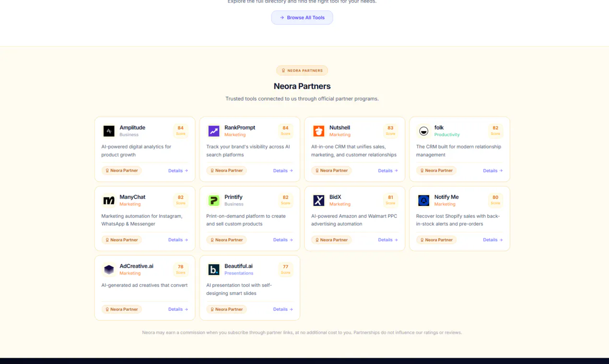609x364 pixels.
Task: Click Neora Partner badge on Nutshell card
Action: click(x=332, y=171)
